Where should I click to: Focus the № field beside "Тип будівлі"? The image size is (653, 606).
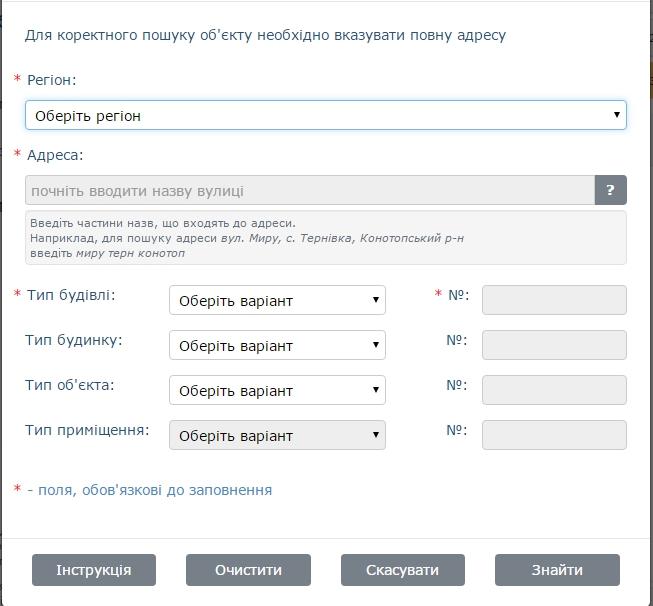(554, 300)
